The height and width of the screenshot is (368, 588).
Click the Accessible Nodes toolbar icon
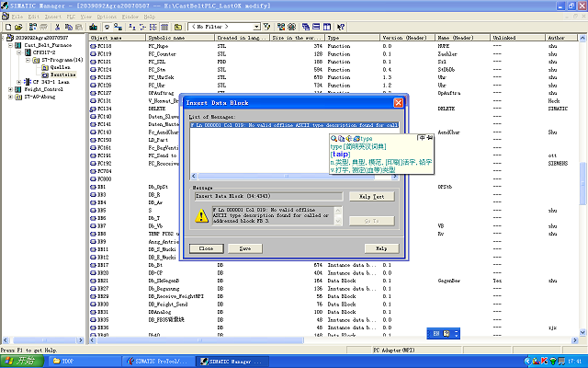coord(33,27)
